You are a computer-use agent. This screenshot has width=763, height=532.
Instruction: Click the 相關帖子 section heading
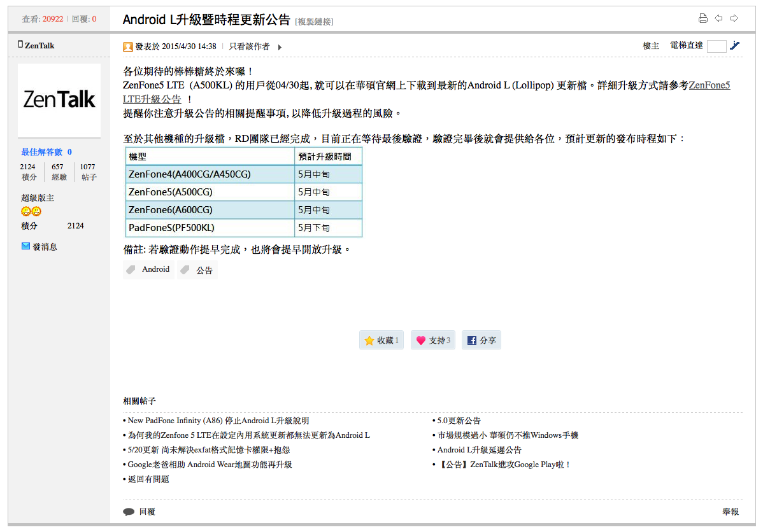139,401
